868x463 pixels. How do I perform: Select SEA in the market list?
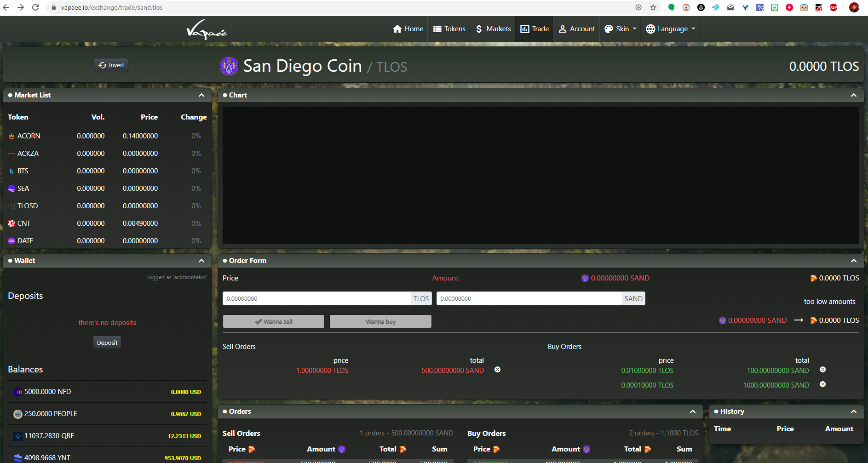pyautogui.click(x=107, y=189)
